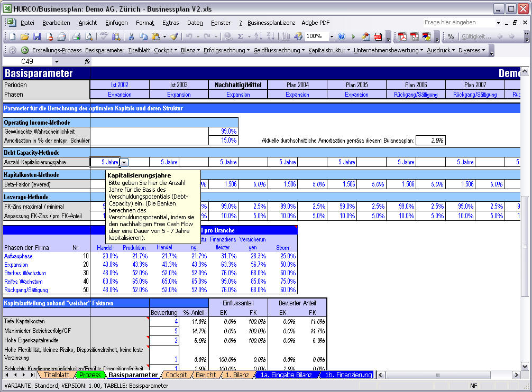
Task: Open print preview with magnifier page icon
Action: pos(88,36)
